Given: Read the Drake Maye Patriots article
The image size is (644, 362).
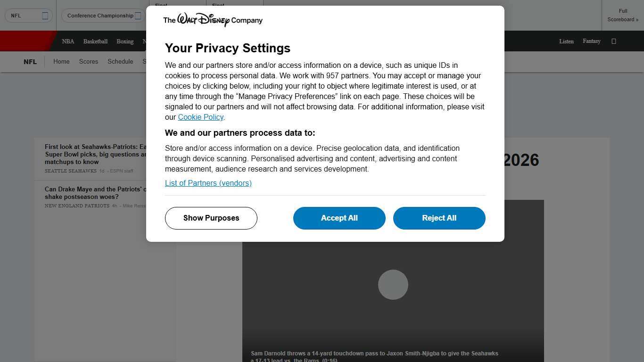Looking at the screenshot, I should coord(95,193).
